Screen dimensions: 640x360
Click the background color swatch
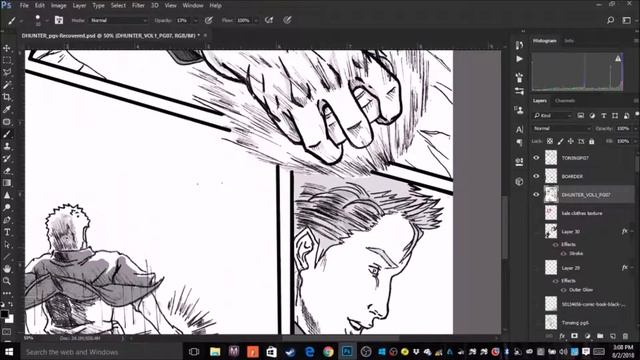click(x=10, y=319)
